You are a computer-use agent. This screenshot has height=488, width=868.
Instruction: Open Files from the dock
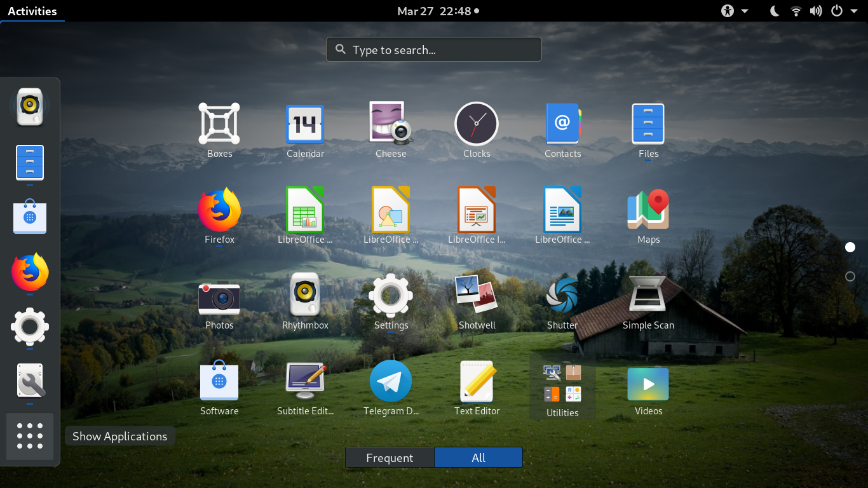30,162
